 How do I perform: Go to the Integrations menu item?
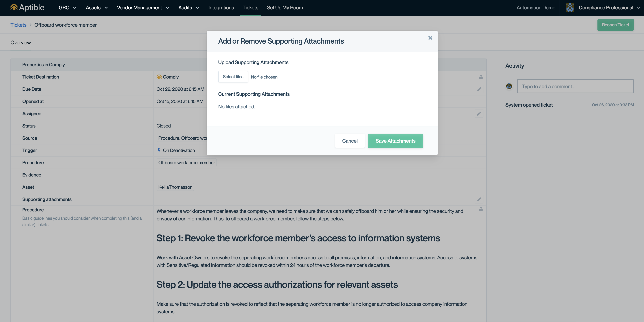point(221,8)
